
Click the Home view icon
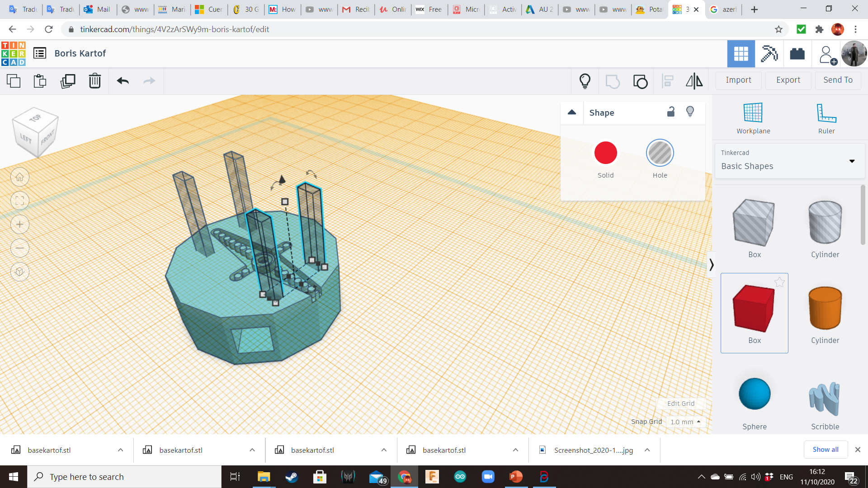(20, 177)
